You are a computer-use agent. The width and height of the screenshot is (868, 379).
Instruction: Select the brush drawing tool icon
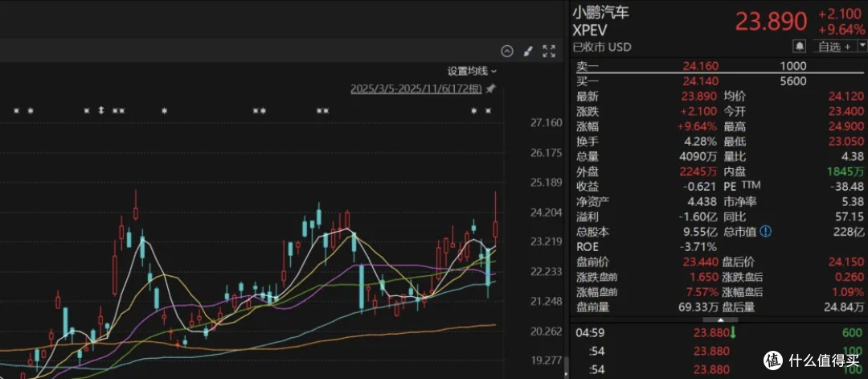(x=527, y=51)
